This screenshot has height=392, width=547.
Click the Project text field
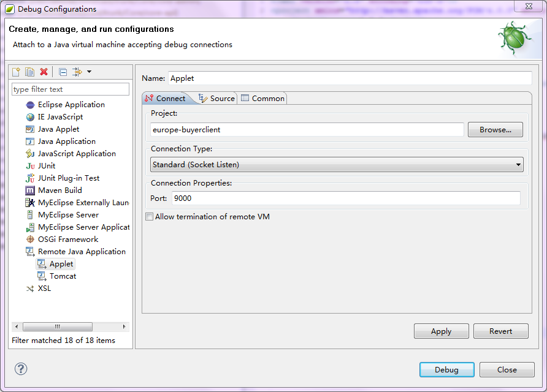point(307,130)
